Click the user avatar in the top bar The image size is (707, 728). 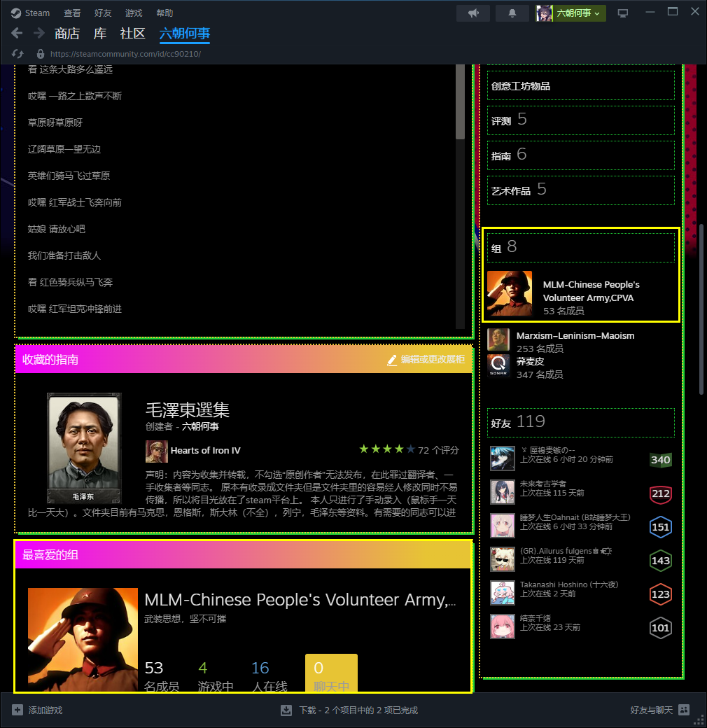click(x=544, y=13)
